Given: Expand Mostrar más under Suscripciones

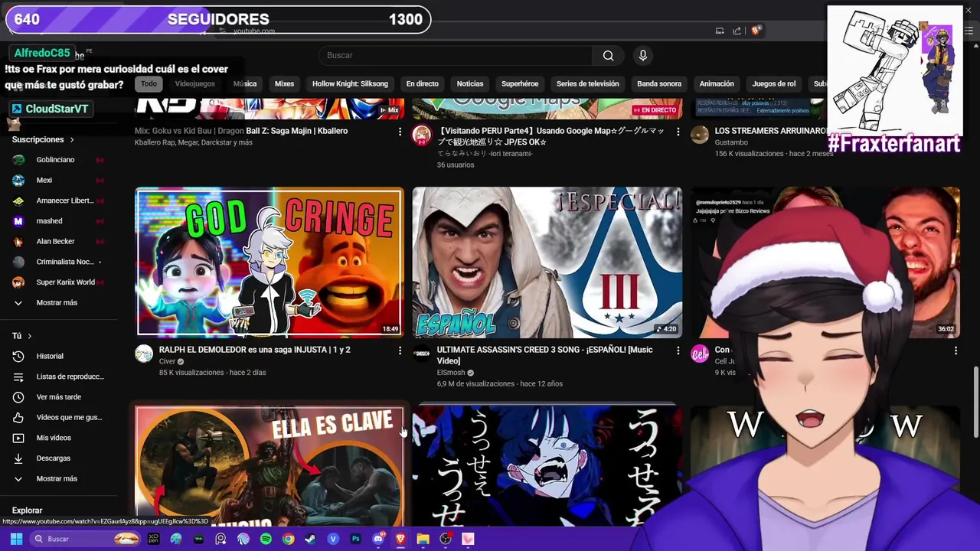Looking at the screenshot, I should pos(57,302).
